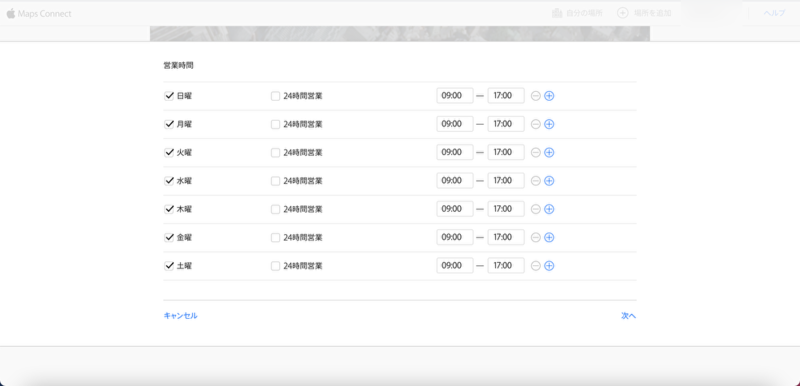Image resolution: width=800 pixels, height=386 pixels.
Task: Open 月曜 closing time 17:00 field
Action: pos(506,124)
